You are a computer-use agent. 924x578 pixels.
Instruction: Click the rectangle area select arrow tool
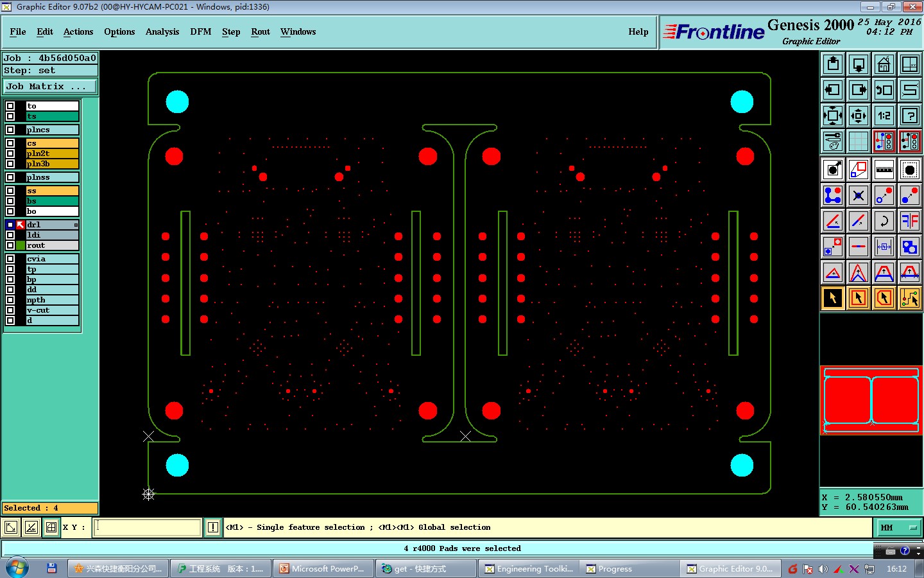(859, 298)
